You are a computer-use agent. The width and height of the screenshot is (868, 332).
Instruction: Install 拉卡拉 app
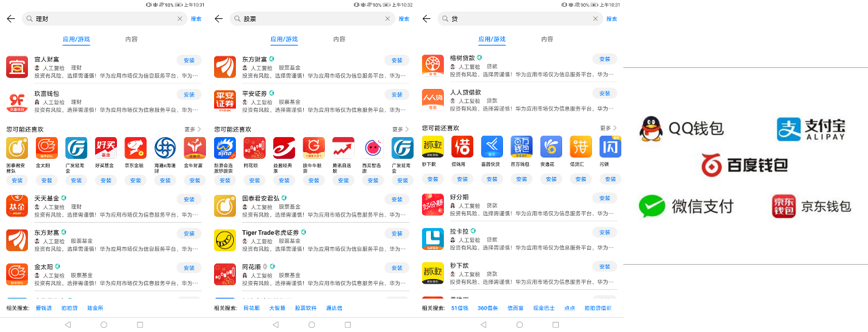(x=605, y=232)
